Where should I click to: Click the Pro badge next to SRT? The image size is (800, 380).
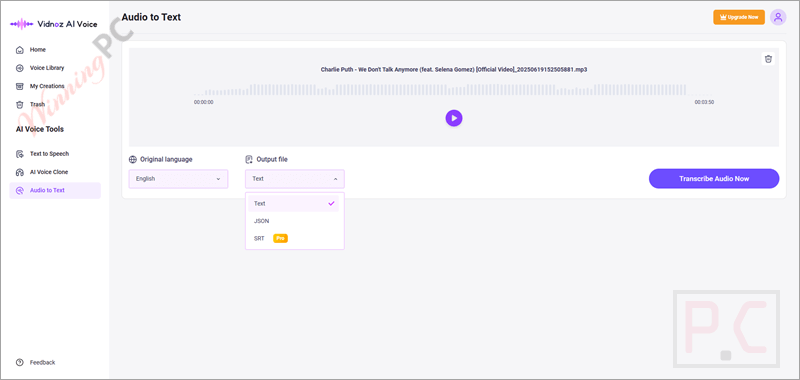(x=281, y=238)
